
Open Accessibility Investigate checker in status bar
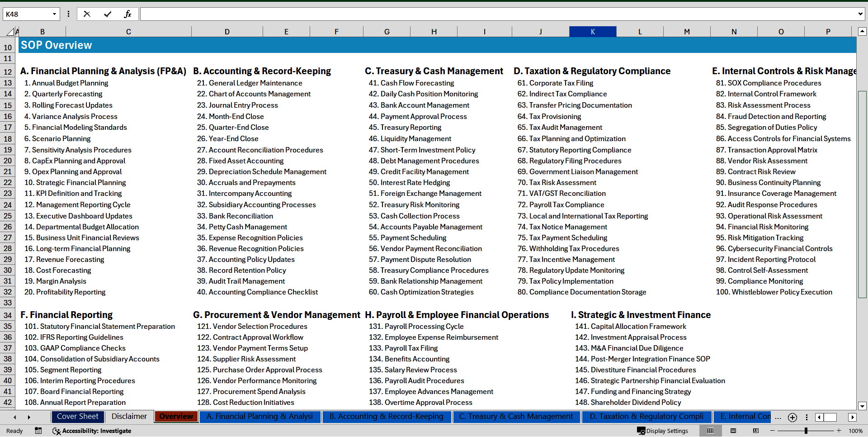point(92,431)
